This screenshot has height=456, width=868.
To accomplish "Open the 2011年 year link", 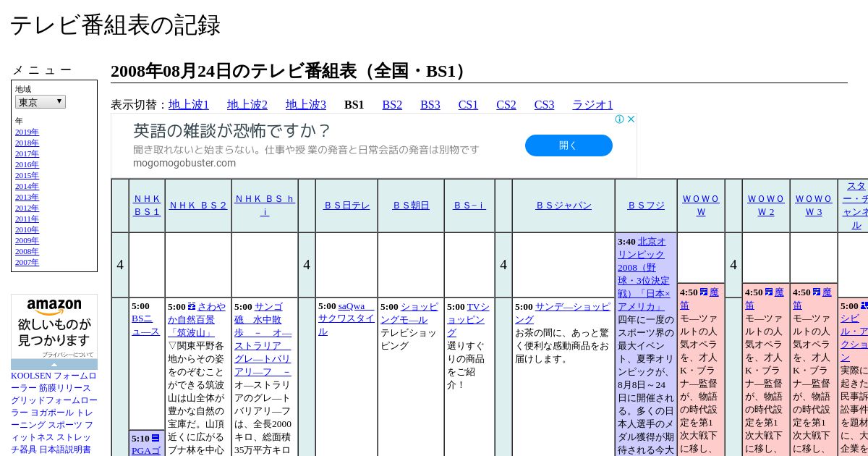I will click(27, 219).
